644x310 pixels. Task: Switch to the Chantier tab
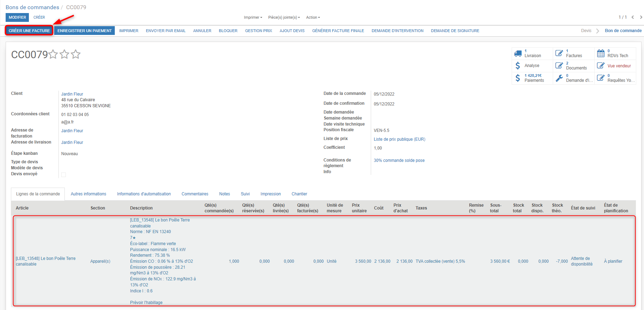(x=299, y=194)
